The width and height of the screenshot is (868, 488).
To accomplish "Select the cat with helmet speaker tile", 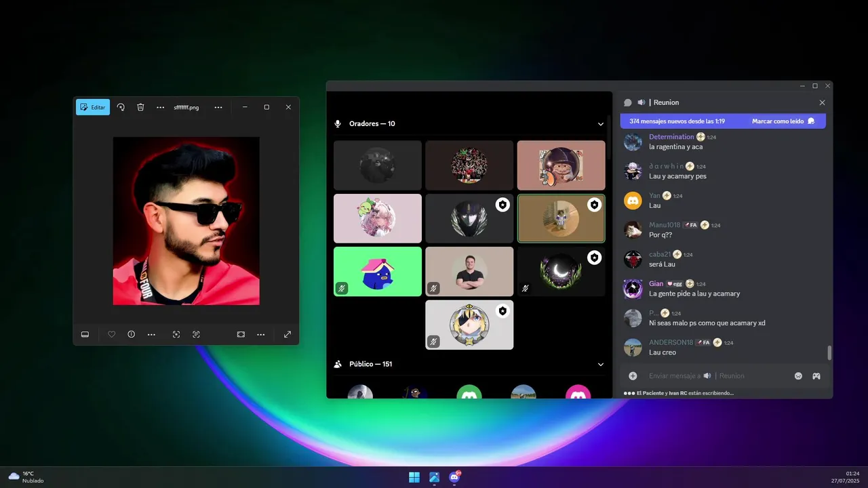I will pyautogui.click(x=561, y=165).
